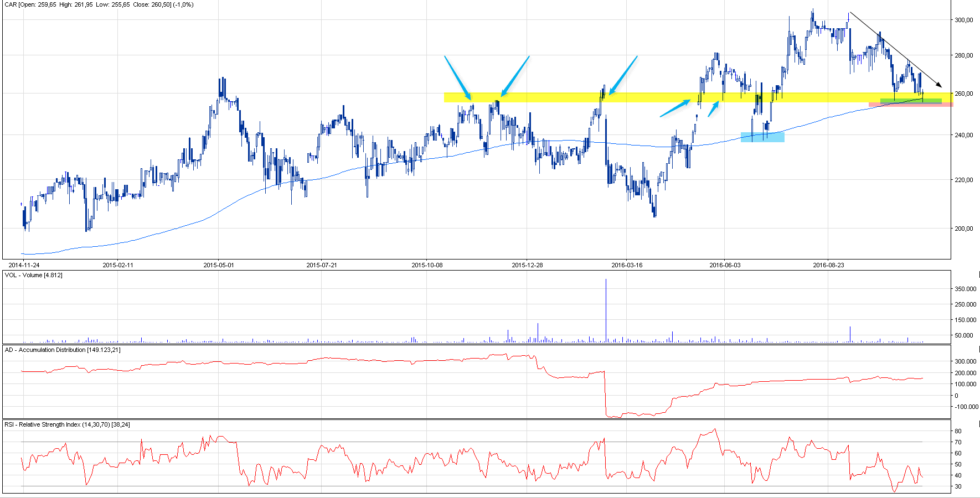
Task: Select the VOL - Volume panel label
Action: click(33, 275)
